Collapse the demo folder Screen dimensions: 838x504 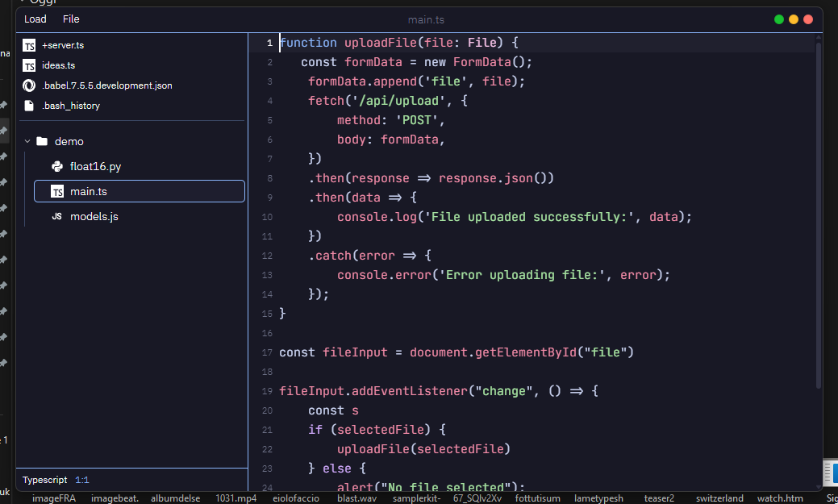click(27, 140)
